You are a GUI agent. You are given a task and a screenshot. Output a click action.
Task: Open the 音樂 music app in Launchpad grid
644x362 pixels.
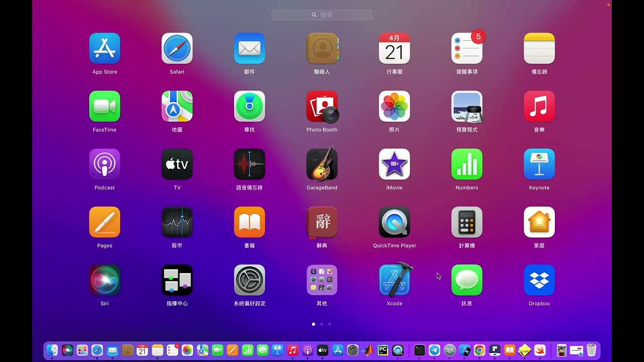(539, 106)
